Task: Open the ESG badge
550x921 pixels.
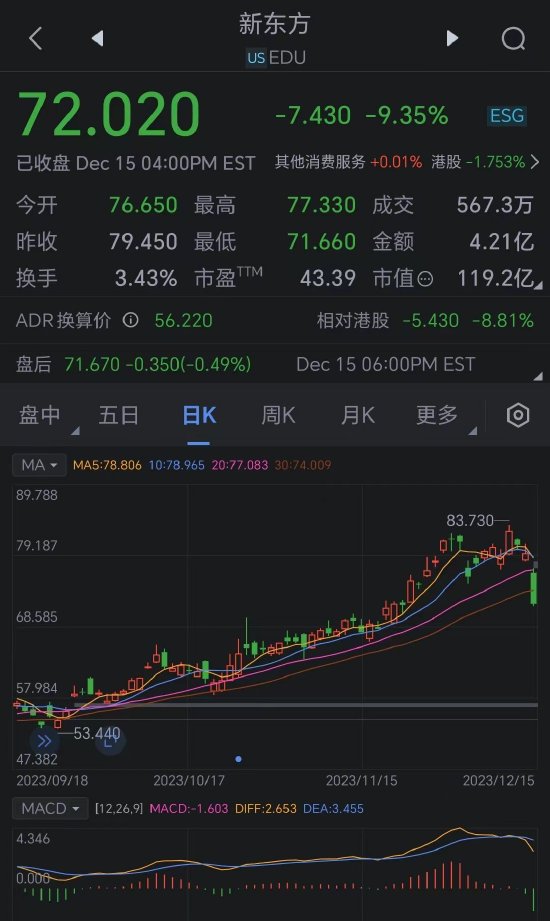Action: tap(507, 116)
